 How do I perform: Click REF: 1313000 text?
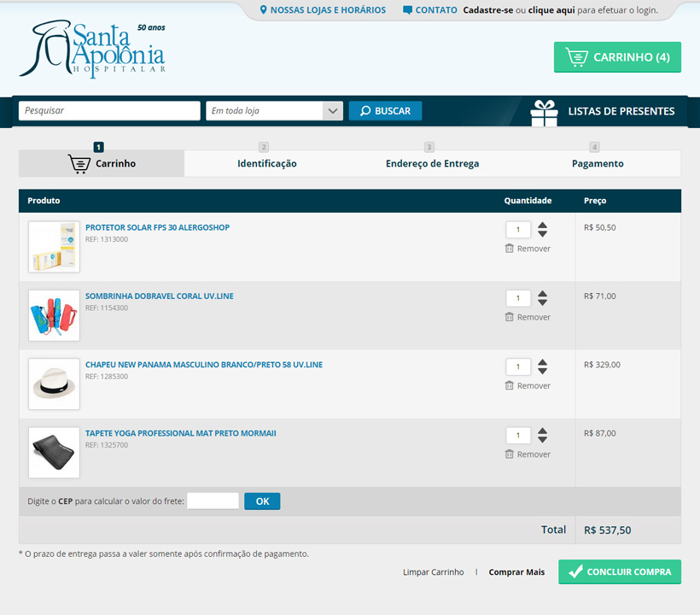click(107, 239)
